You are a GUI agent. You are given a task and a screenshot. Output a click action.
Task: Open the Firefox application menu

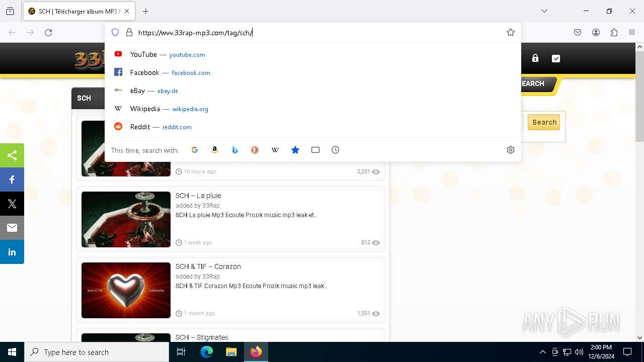632,32
